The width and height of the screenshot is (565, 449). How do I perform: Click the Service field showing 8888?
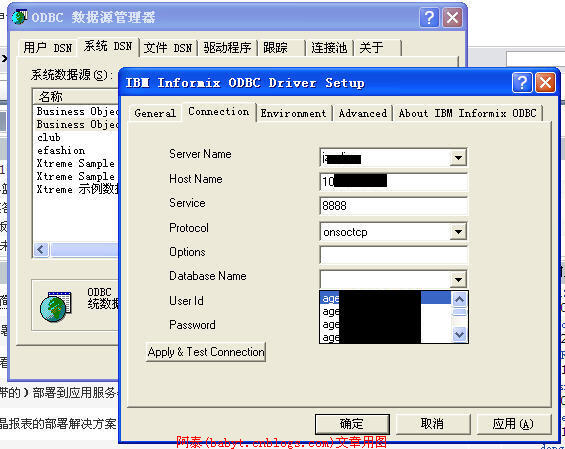tap(393, 206)
